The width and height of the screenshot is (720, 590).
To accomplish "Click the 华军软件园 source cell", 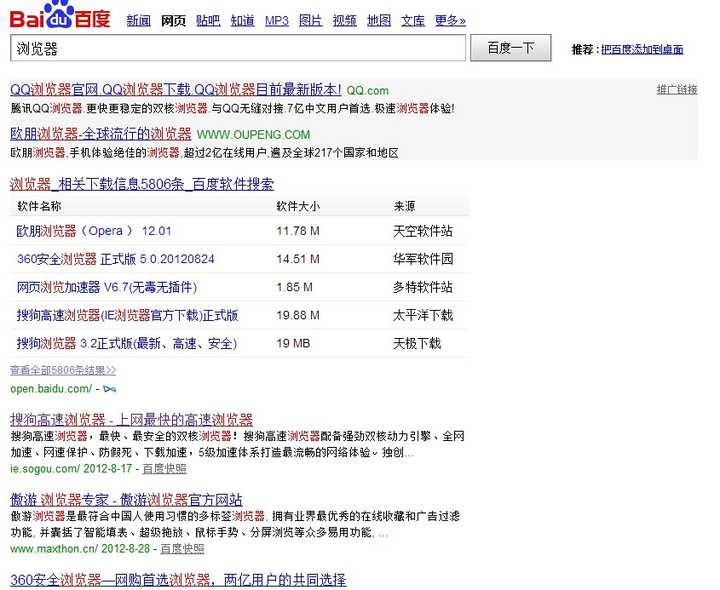I will [423, 259].
